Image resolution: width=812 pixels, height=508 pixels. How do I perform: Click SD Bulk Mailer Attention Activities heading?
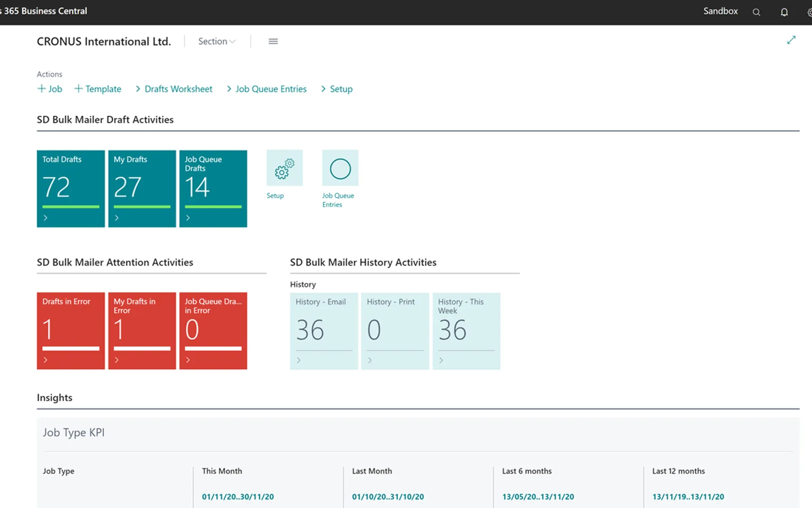115,262
